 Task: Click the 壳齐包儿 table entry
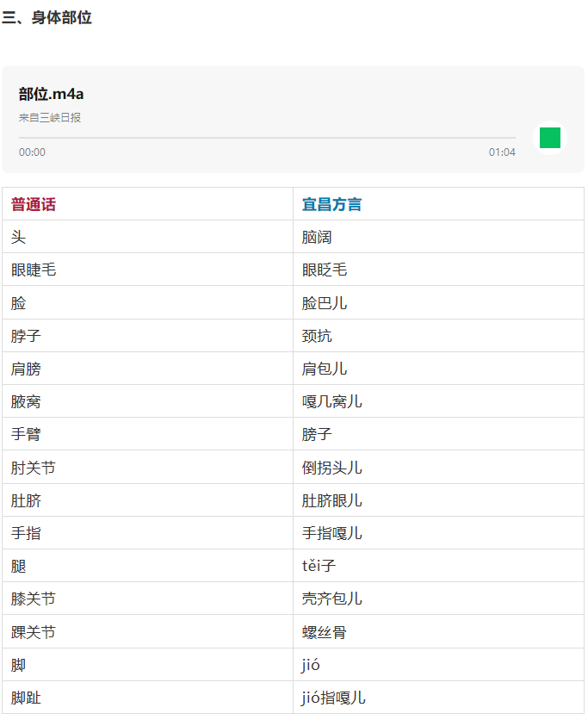tap(331, 599)
